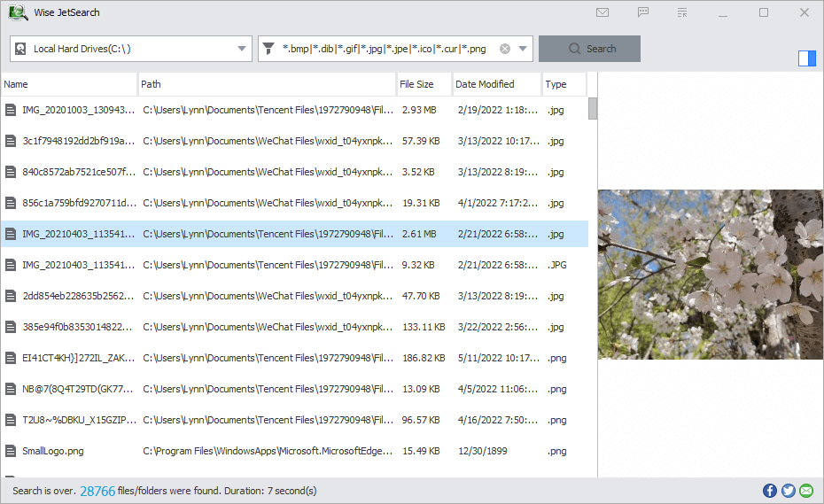The height and width of the screenshot is (504, 824).
Task: Share by email icon in status bar
Action: coord(806,491)
